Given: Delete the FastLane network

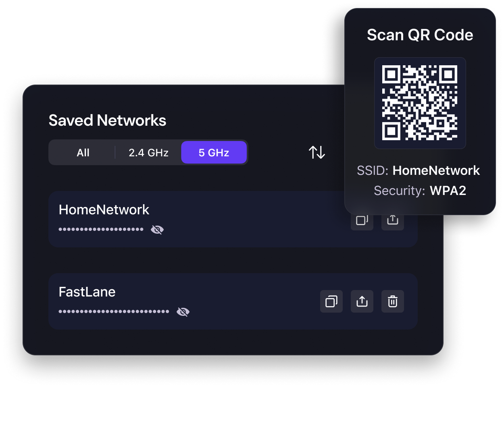Looking at the screenshot, I should pos(393,301).
